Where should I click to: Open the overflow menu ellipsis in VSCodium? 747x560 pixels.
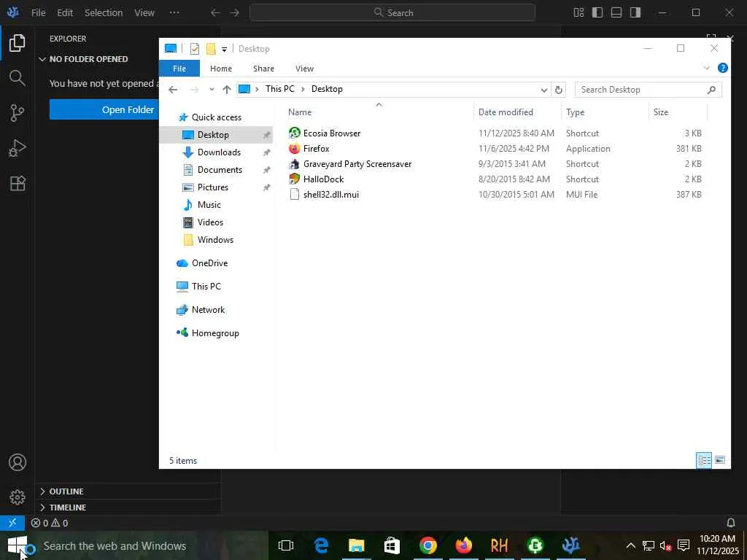[x=174, y=12]
